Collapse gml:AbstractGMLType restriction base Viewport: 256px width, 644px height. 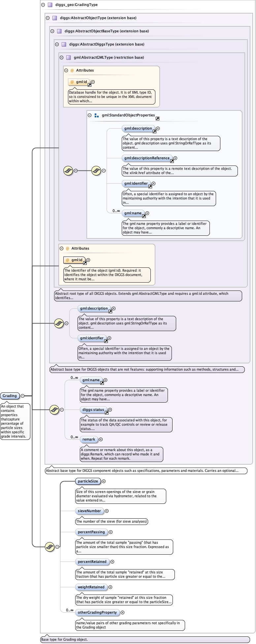pos(61,58)
